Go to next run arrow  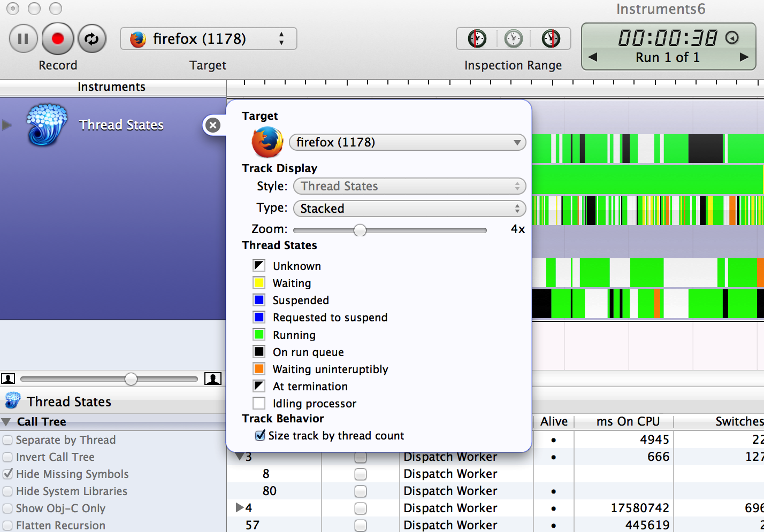(x=744, y=57)
